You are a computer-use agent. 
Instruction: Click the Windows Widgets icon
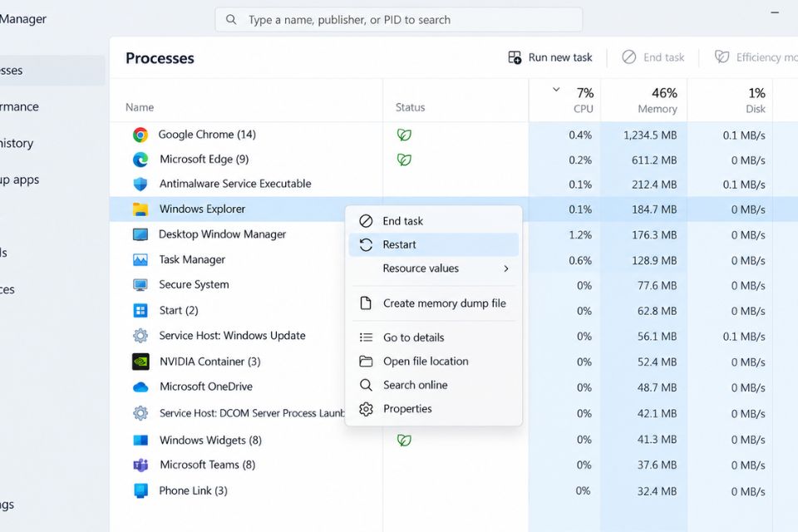pyautogui.click(x=140, y=441)
